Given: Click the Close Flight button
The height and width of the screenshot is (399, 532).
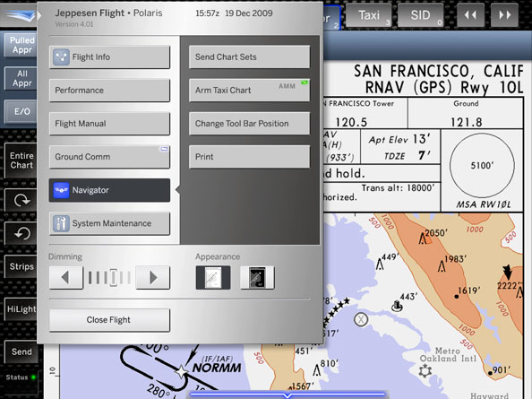Looking at the screenshot, I should click(109, 320).
